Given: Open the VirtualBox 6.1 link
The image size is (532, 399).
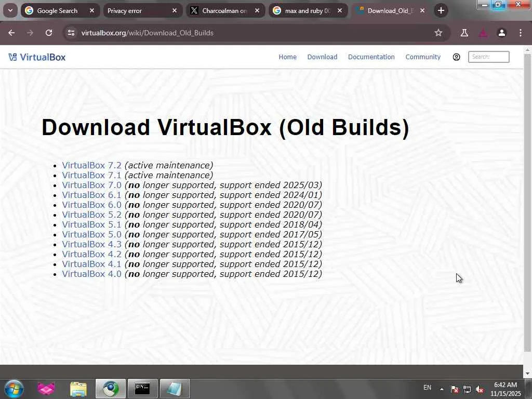Looking at the screenshot, I should point(91,195).
